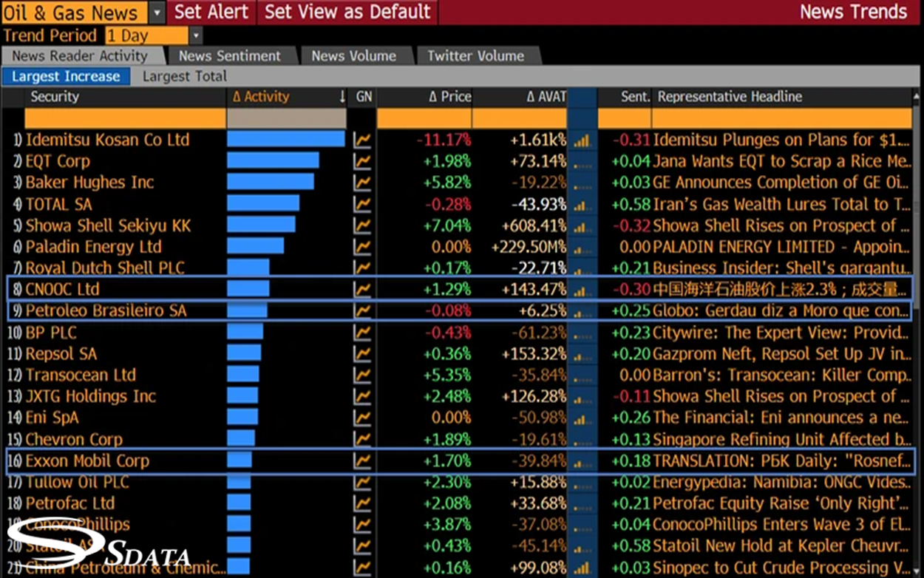Click the chart icon in Baker Hughes row
924x578 pixels.
coord(362,183)
